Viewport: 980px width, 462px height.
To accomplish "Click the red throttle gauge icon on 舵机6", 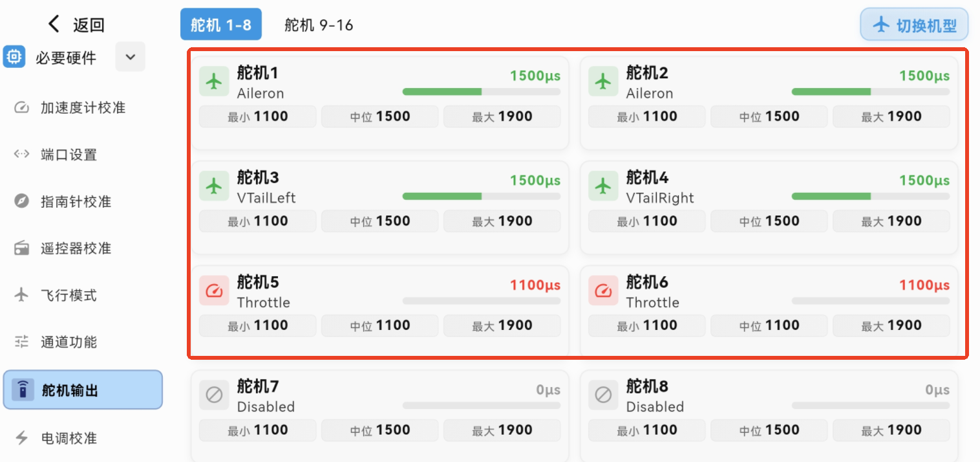I will 603,291.
